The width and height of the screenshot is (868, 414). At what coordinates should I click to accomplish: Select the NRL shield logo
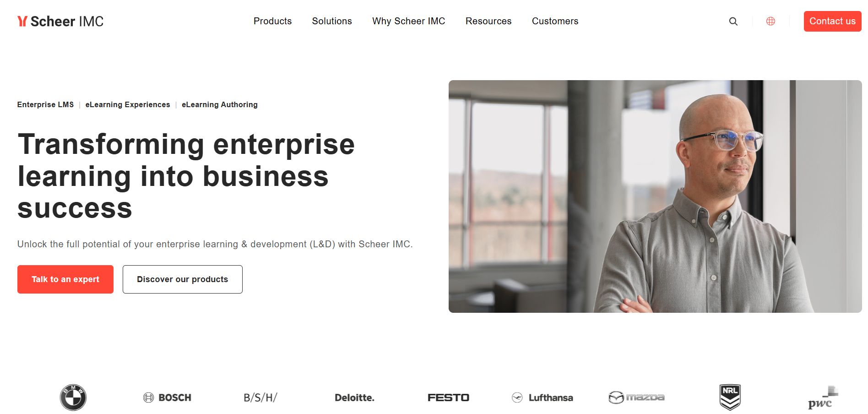tap(730, 397)
